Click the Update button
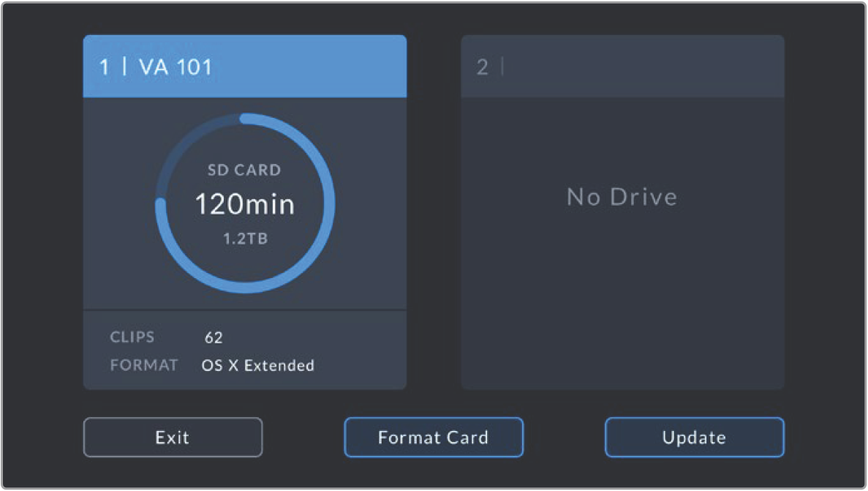Image resolution: width=868 pixels, height=491 pixels. (x=694, y=438)
